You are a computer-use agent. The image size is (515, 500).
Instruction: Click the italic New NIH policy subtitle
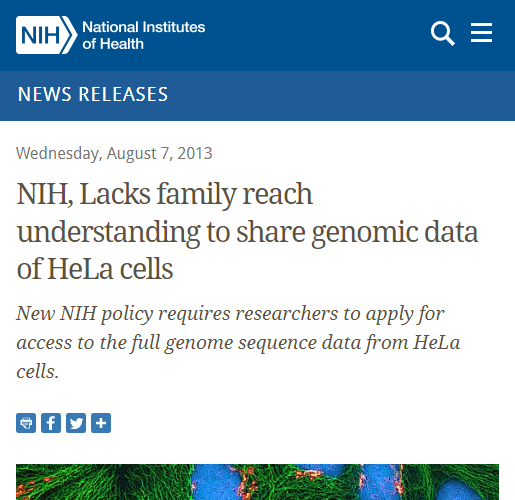(238, 342)
